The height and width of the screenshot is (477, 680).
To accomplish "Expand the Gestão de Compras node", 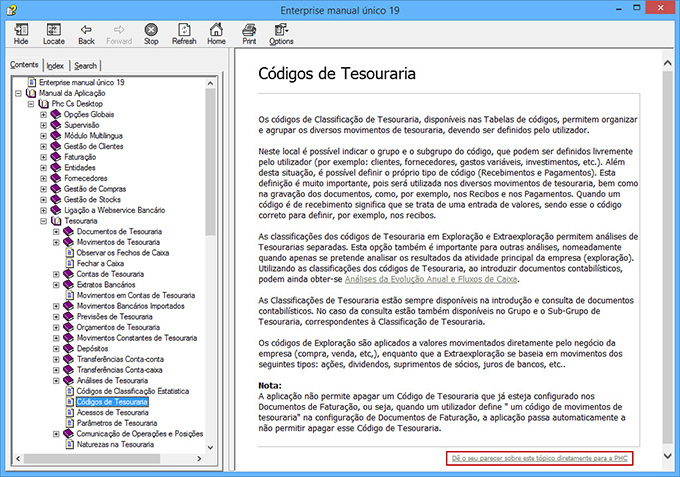I will tap(43, 189).
